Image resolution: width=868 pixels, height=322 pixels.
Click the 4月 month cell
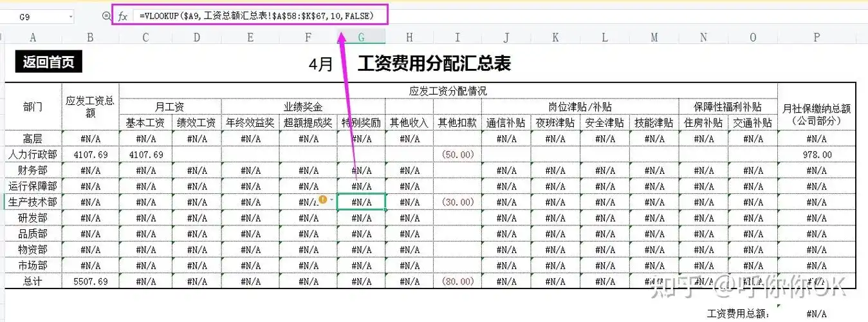[x=320, y=64]
